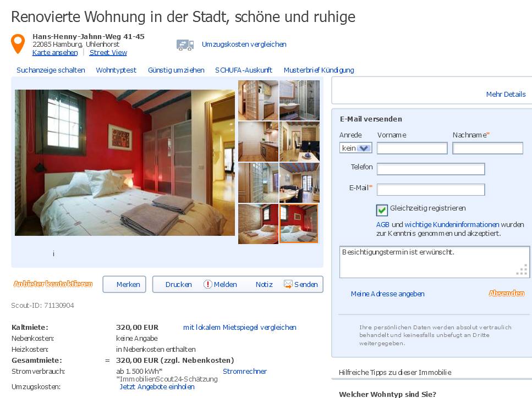Click the Stromrechner link

(x=245, y=372)
